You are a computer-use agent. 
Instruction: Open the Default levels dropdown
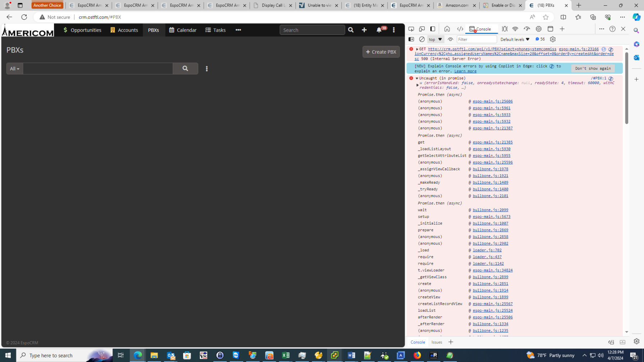click(x=514, y=39)
